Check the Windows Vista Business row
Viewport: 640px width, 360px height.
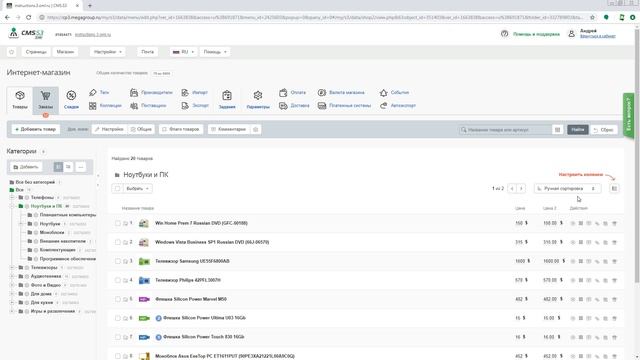point(118,242)
